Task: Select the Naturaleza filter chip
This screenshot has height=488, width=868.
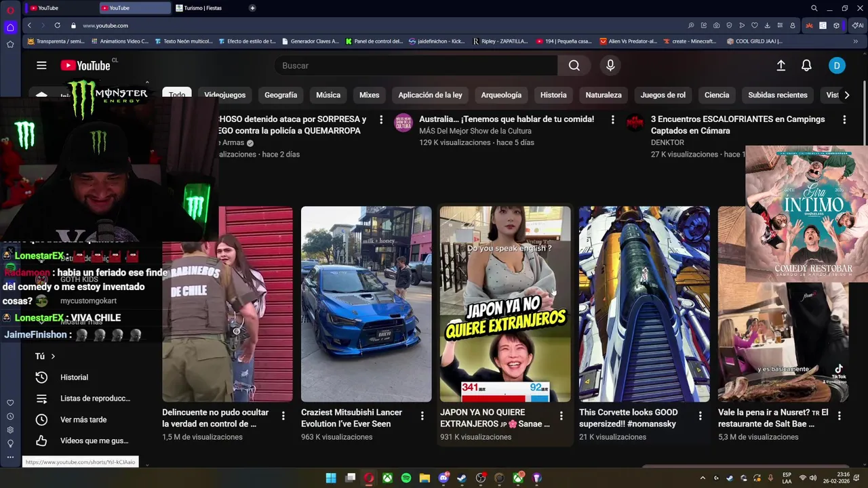Action: (x=604, y=95)
